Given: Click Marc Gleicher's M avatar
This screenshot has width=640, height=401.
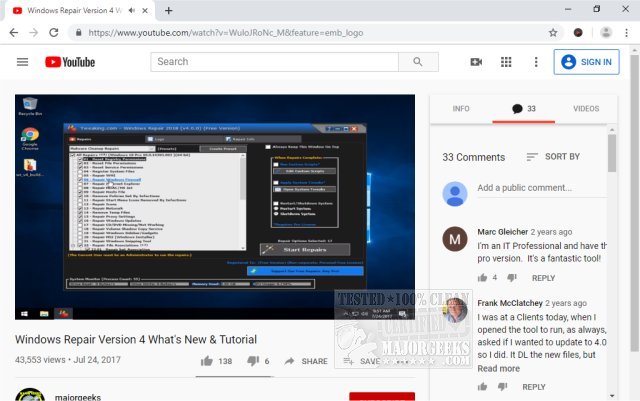Looking at the screenshot, I should point(455,239).
